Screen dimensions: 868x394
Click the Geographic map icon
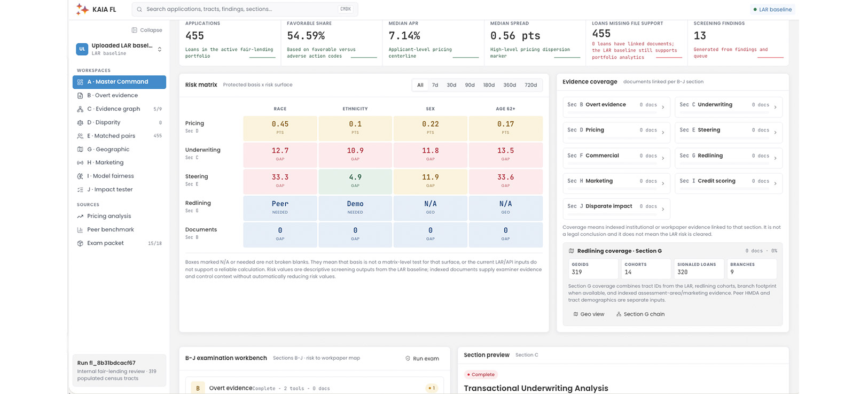click(x=80, y=149)
